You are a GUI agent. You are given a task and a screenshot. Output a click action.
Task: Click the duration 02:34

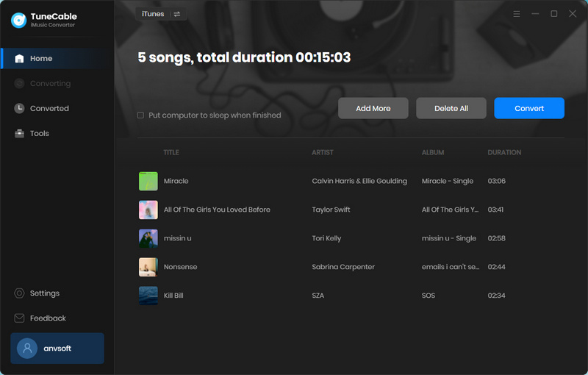click(497, 296)
